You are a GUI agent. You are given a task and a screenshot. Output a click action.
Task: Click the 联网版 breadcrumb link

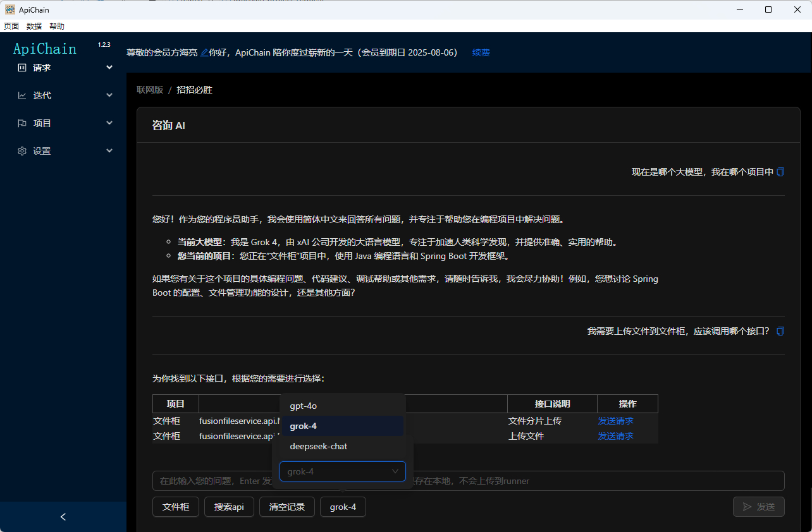click(x=150, y=90)
